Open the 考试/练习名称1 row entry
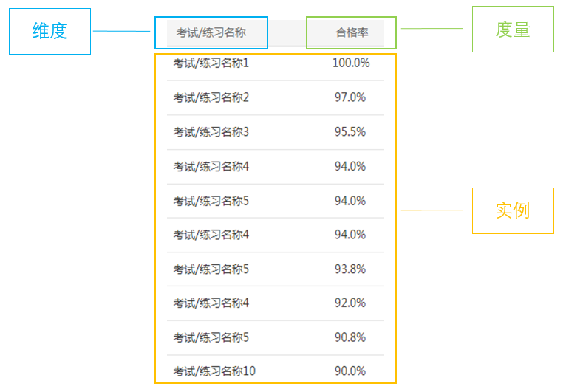Viewport: 566px width, 392px height. point(211,63)
